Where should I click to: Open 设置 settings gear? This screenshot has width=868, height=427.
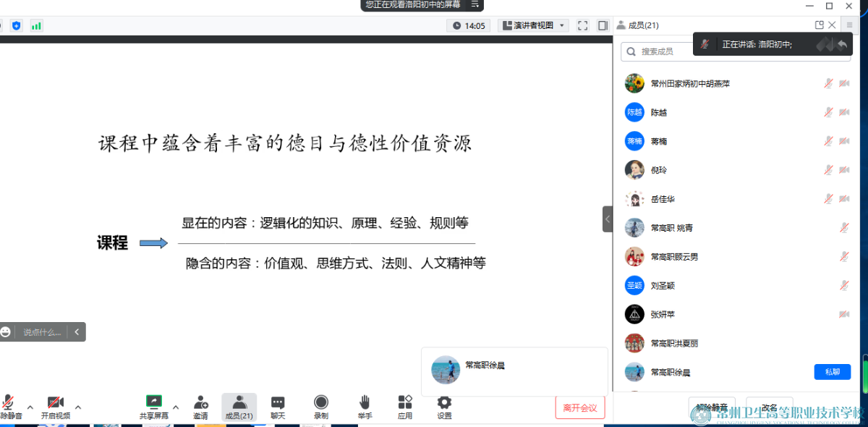pyautogui.click(x=444, y=403)
